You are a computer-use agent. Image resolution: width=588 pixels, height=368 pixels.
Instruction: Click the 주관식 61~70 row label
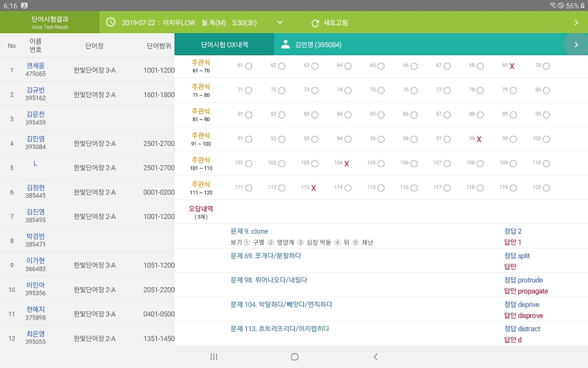pos(201,66)
